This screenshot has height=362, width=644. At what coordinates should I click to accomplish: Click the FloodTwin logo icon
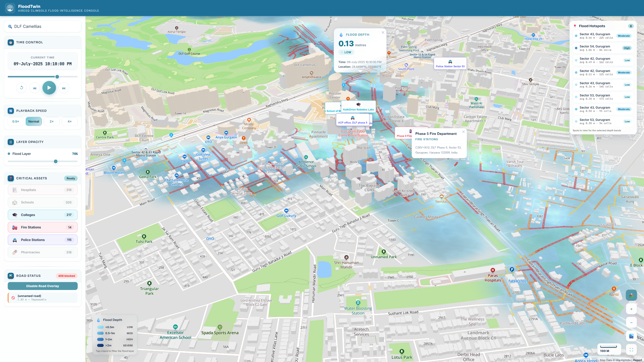click(10, 8)
